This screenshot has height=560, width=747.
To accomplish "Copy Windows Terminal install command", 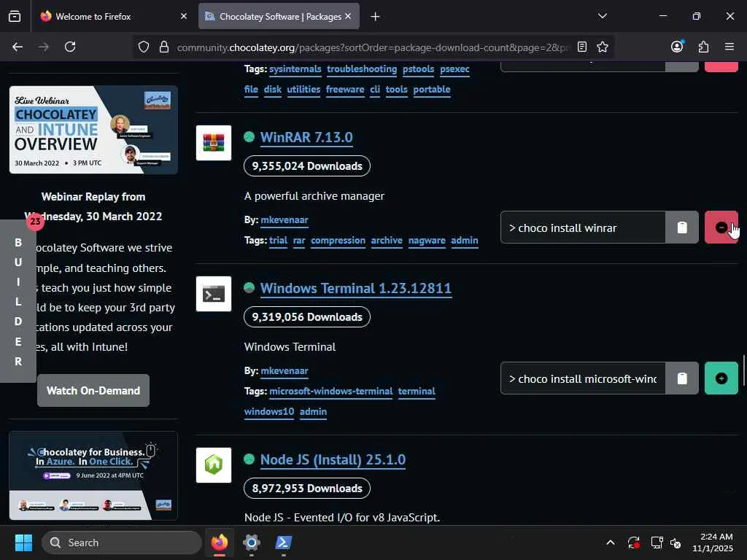I will (682, 378).
